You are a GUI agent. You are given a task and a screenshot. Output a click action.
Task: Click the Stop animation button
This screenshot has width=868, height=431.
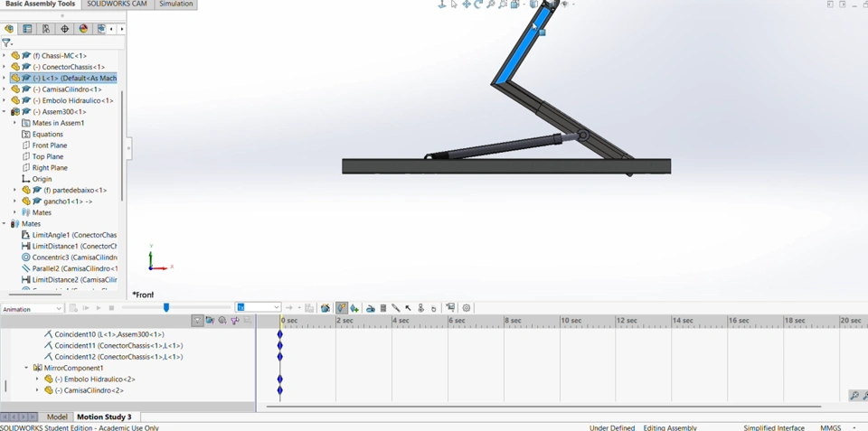[111, 308]
